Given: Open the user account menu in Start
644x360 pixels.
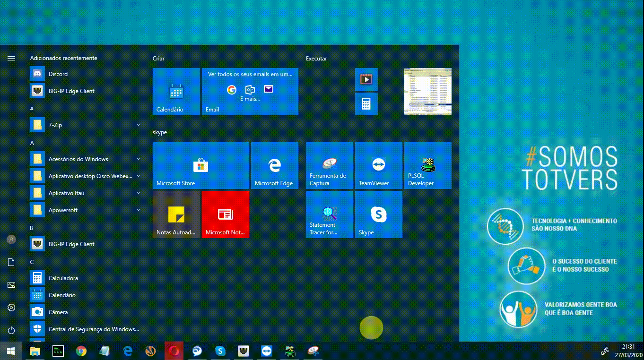Looking at the screenshot, I should click(x=11, y=240).
